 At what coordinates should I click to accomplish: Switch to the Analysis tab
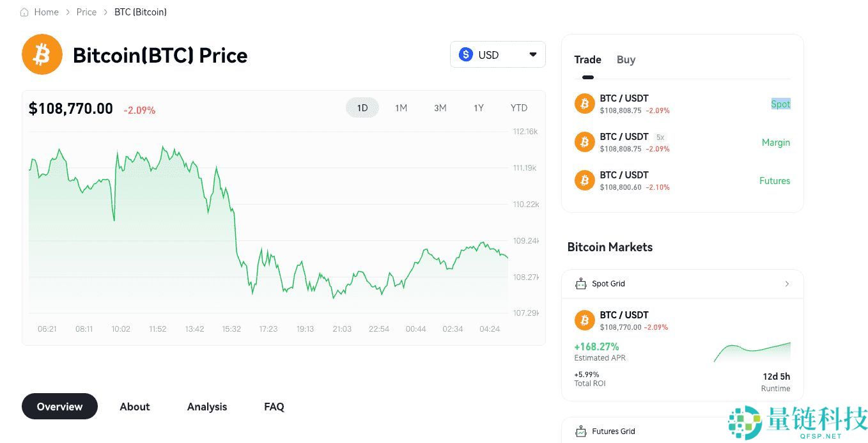pos(206,407)
